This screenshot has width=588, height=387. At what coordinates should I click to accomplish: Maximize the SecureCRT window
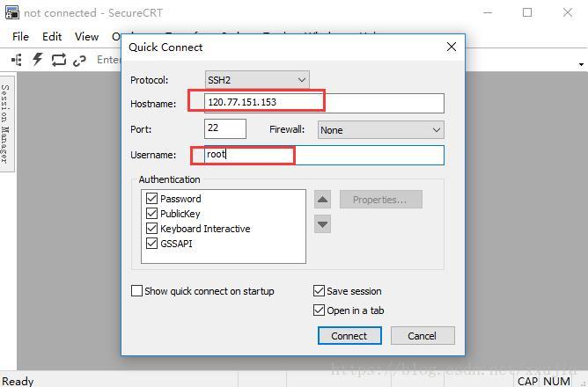click(x=527, y=12)
